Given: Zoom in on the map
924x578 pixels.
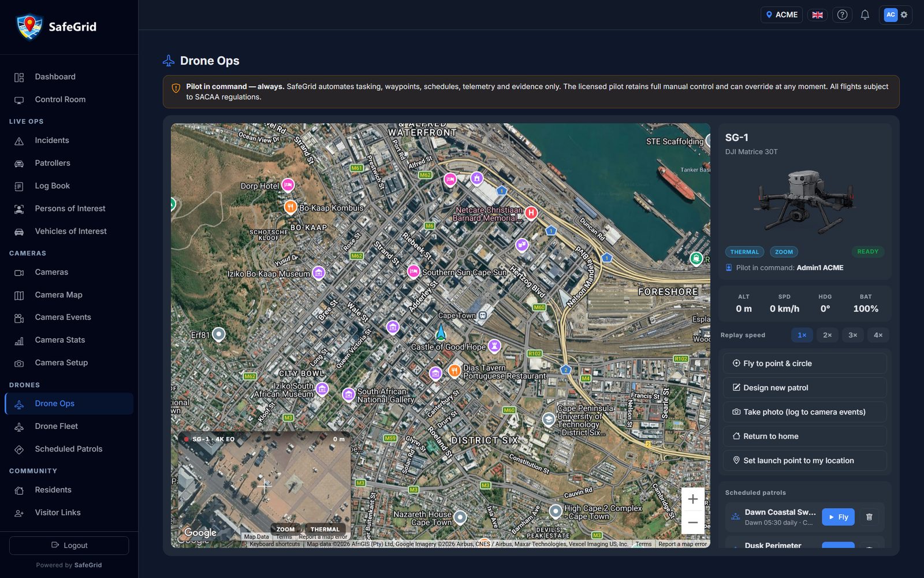Looking at the screenshot, I should [x=693, y=499].
